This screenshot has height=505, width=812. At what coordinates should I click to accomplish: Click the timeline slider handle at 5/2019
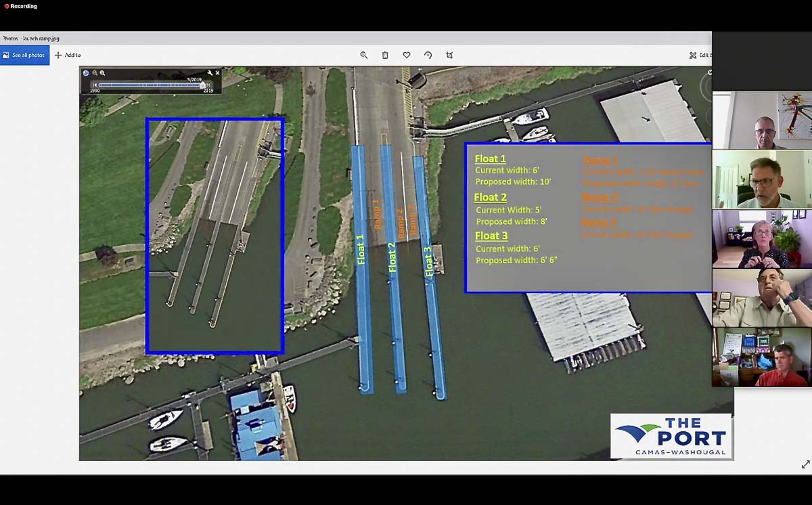[x=202, y=85]
